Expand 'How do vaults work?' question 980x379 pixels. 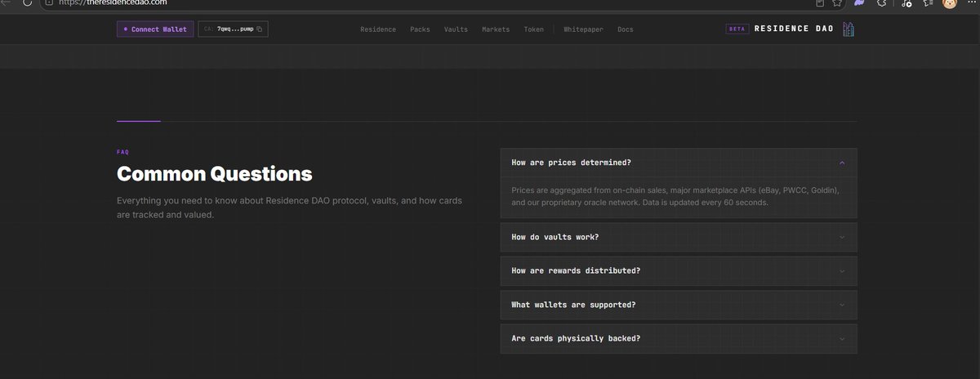679,237
